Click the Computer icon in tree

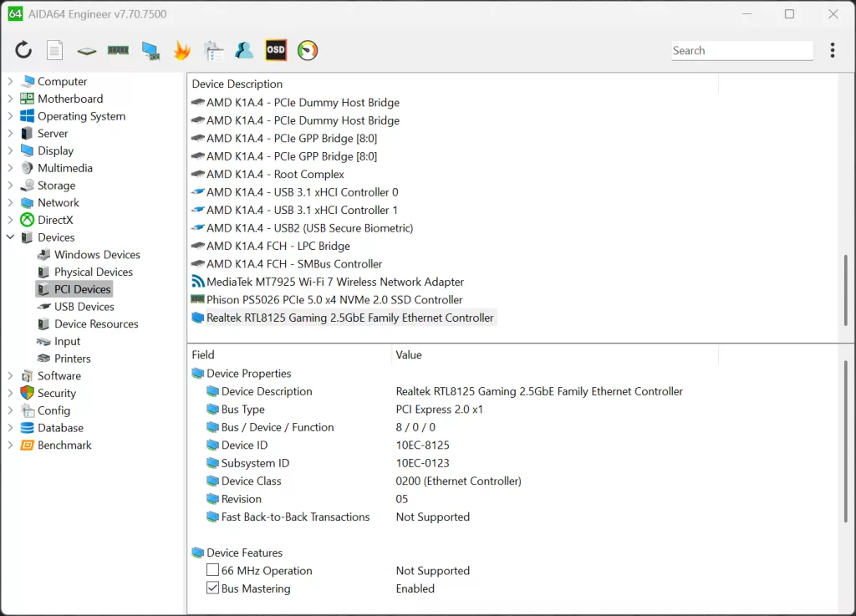(x=28, y=81)
